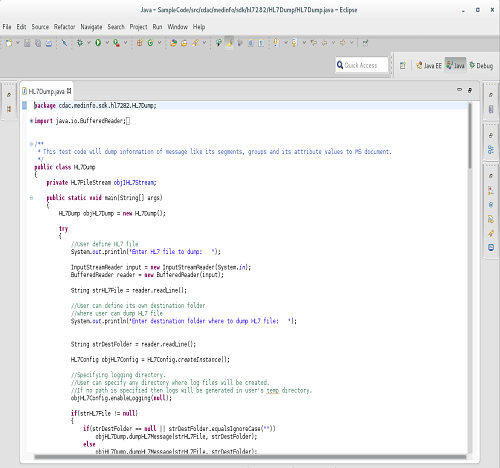
Task: Open the New dropdown arrow
Action: (x=18, y=43)
